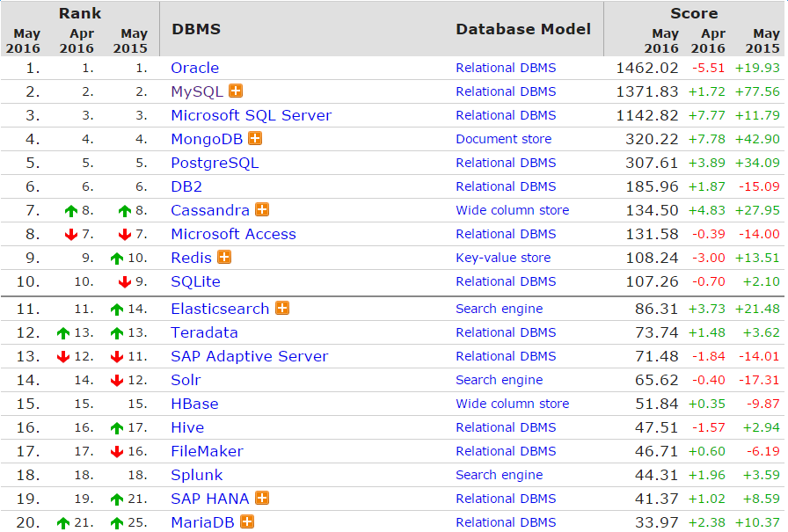Click the Score column header
The width and height of the screenshot is (788, 532).
694,13
